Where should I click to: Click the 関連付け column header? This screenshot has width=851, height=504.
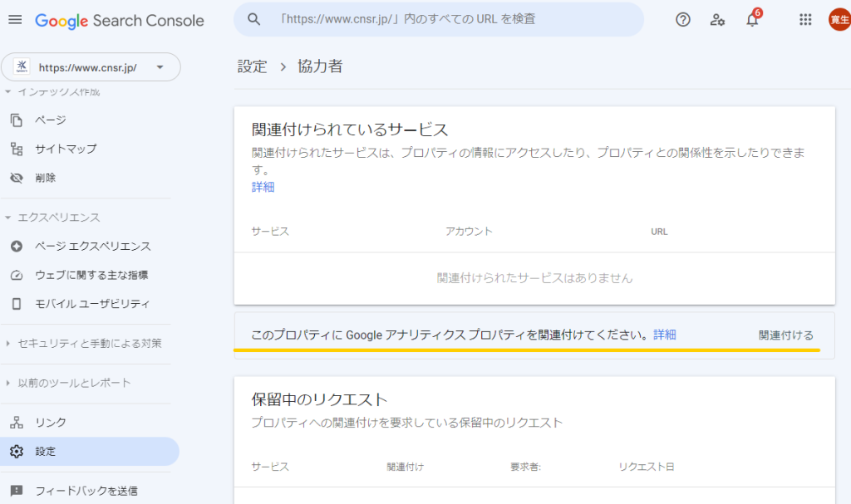(406, 467)
